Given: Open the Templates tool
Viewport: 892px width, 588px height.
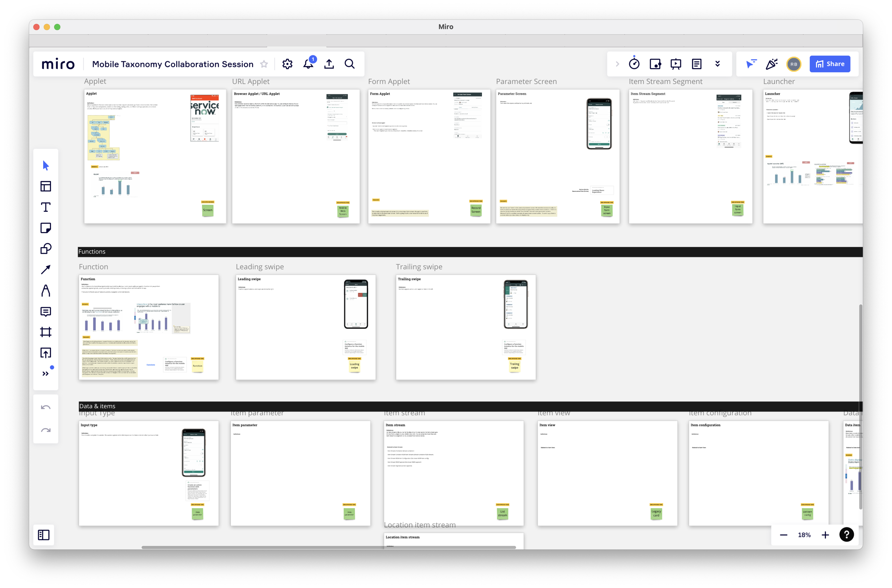Looking at the screenshot, I should [46, 186].
